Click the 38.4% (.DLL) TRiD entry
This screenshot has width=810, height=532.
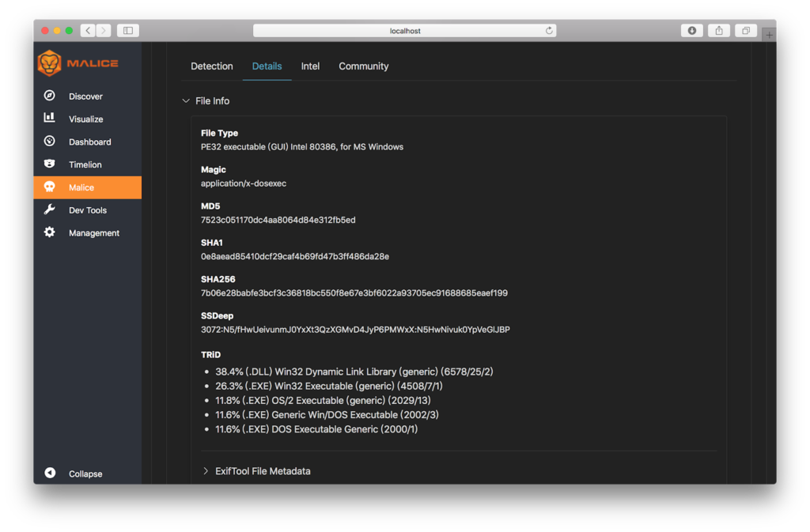pos(354,372)
